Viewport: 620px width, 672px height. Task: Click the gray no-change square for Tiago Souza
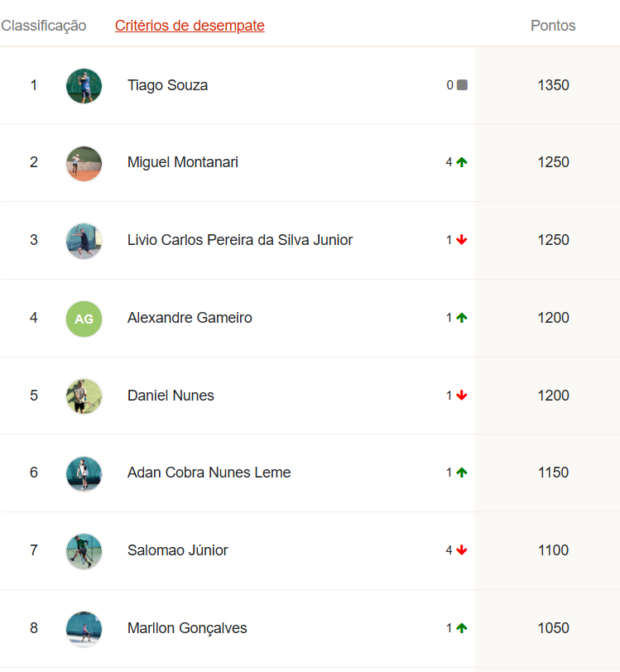click(462, 85)
